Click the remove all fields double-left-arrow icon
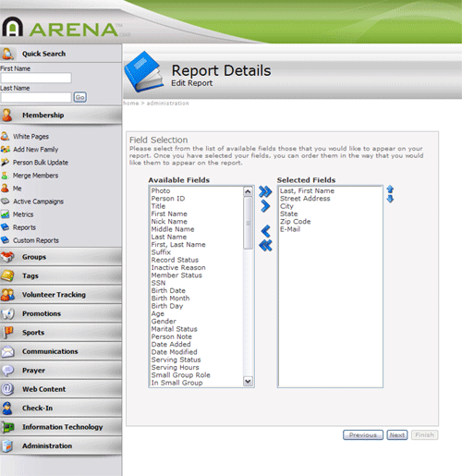Image resolution: width=462 pixels, height=476 pixels. pos(265,246)
